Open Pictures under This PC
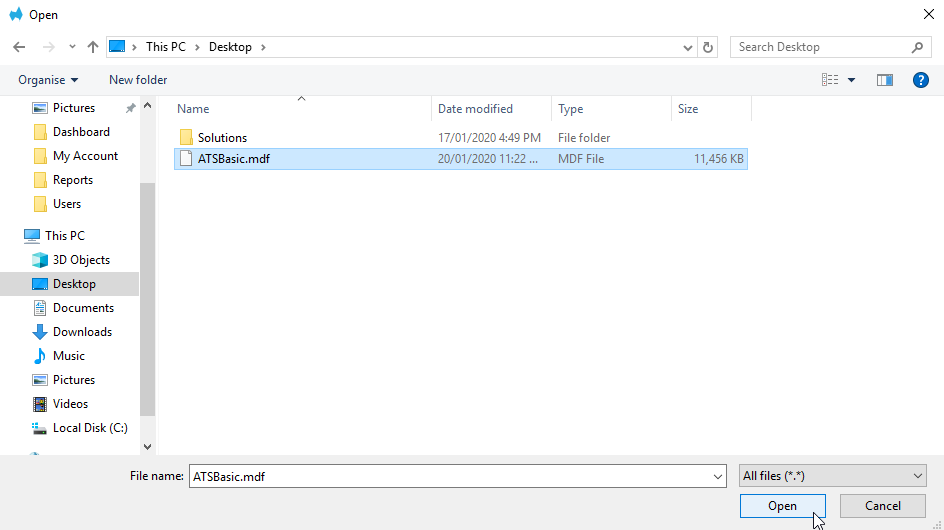944x530 pixels. point(73,380)
